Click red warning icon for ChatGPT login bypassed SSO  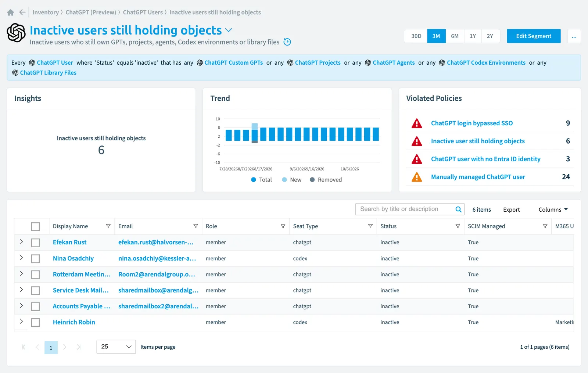click(417, 123)
